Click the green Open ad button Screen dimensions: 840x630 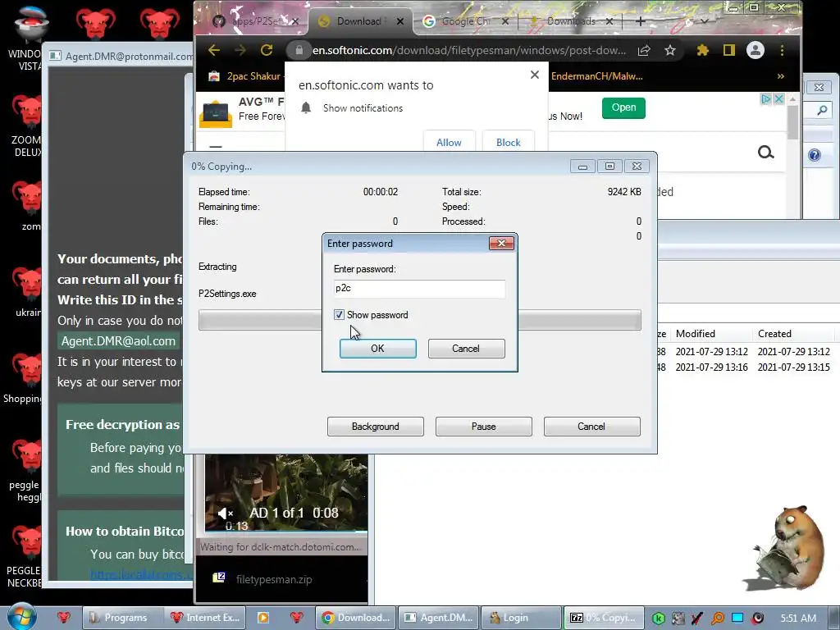(x=623, y=107)
